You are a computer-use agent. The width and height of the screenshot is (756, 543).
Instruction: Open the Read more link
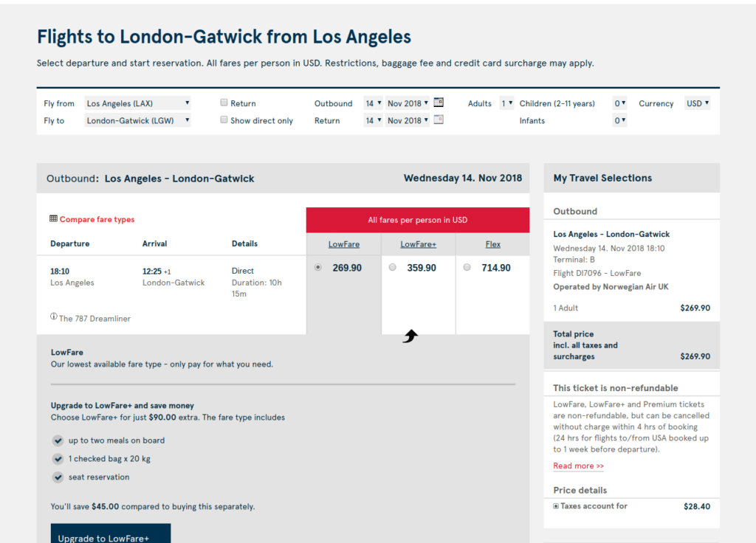[x=578, y=466]
